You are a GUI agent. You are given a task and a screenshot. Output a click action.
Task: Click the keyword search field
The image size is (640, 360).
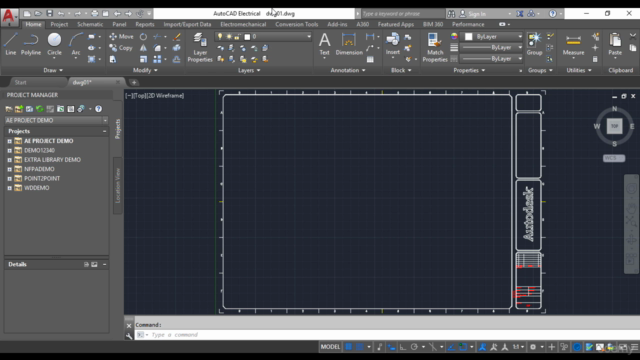[402, 14]
